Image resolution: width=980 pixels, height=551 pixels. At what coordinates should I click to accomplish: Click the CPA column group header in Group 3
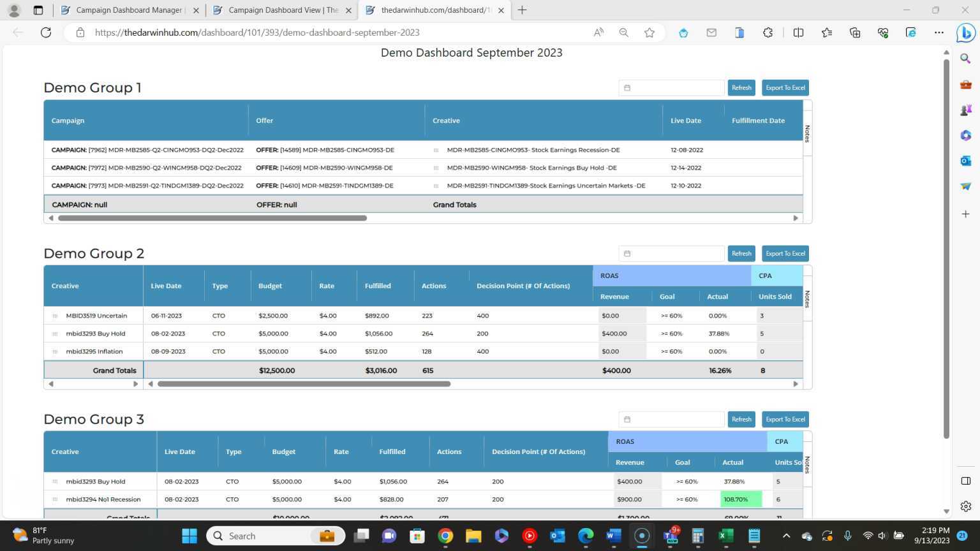[x=785, y=441]
